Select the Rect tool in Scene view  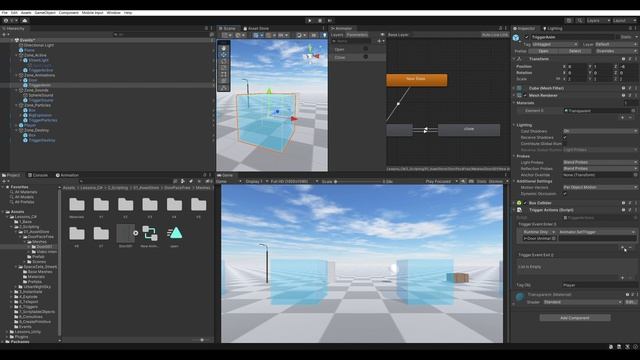[223, 74]
